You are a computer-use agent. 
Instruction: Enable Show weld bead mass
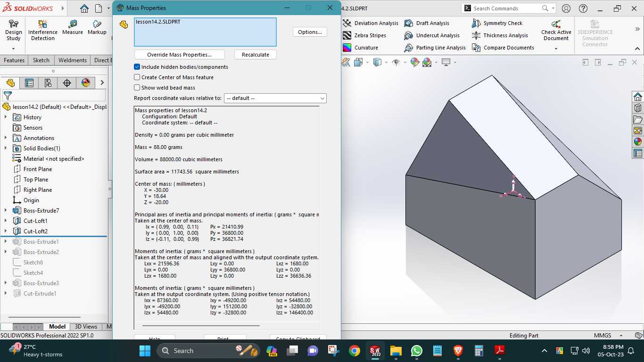click(x=137, y=88)
